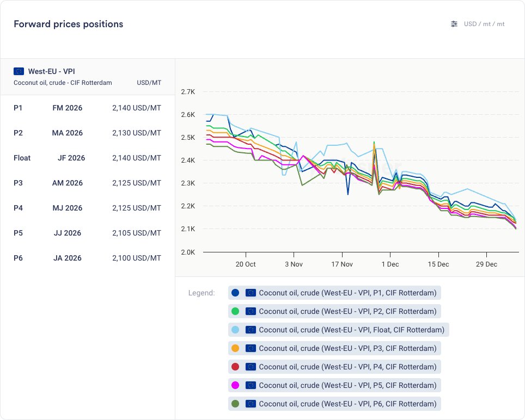Open the USD / mt / mt unit selector
This screenshot has height=420, width=525.
484,24
